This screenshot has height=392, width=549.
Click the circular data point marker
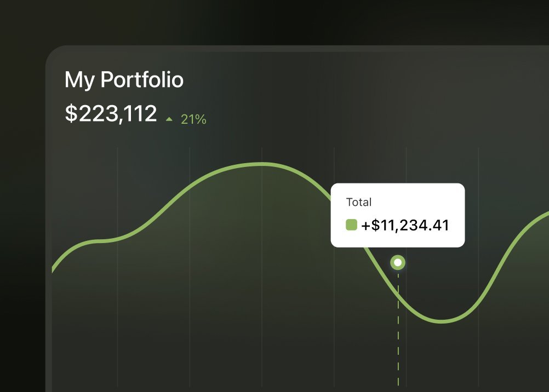(x=398, y=263)
